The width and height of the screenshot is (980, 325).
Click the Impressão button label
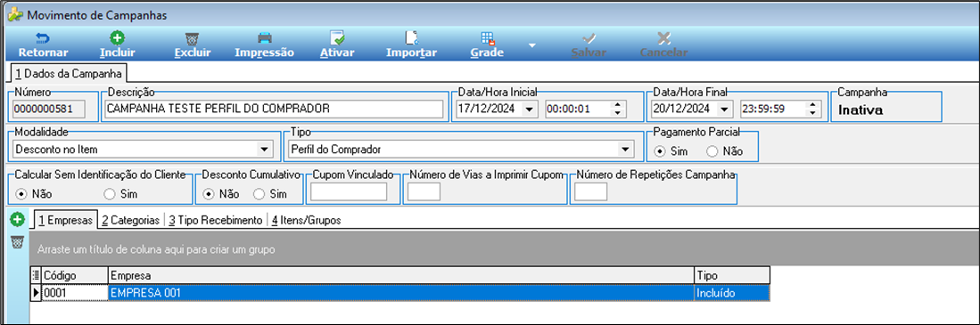point(264,53)
